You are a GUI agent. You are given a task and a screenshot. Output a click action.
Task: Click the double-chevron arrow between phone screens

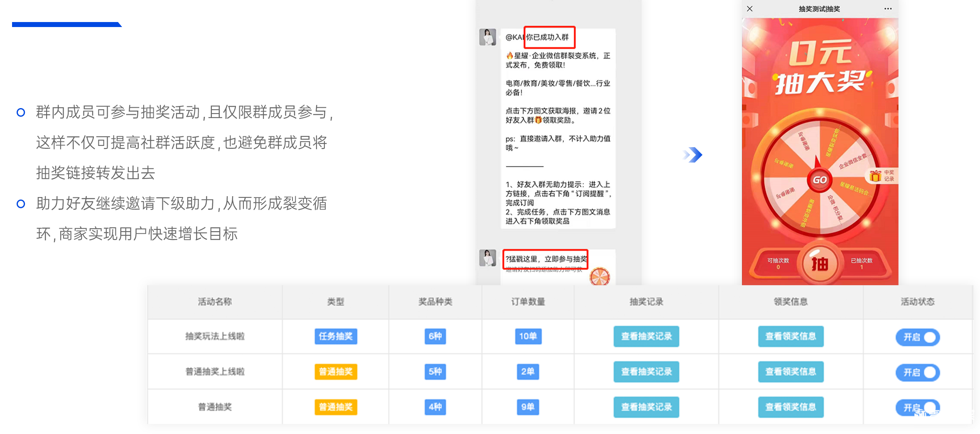693,155
